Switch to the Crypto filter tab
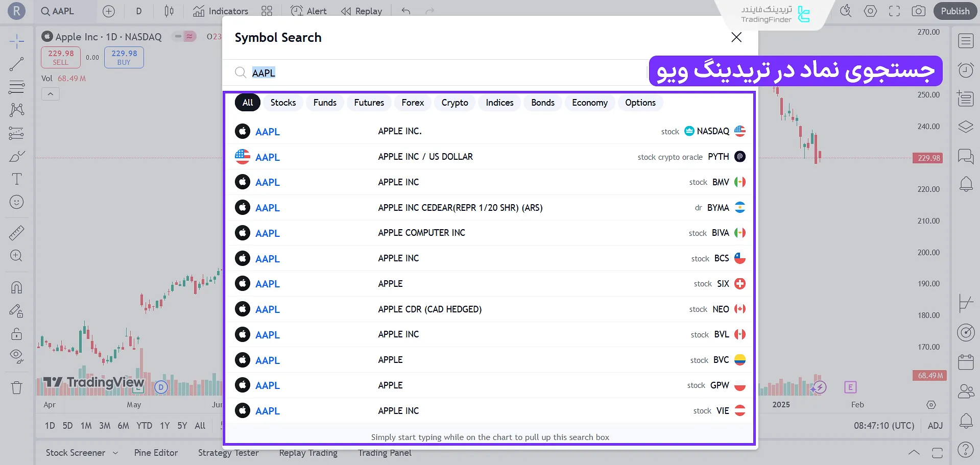Image resolution: width=980 pixels, height=465 pixels. point(455,103)
